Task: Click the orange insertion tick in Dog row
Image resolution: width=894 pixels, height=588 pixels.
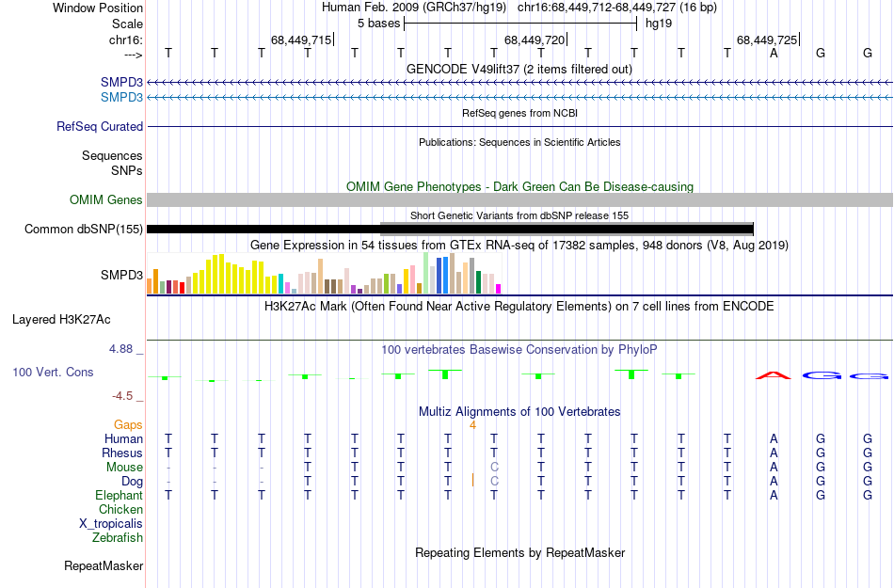Action: [x=472, y=481]
